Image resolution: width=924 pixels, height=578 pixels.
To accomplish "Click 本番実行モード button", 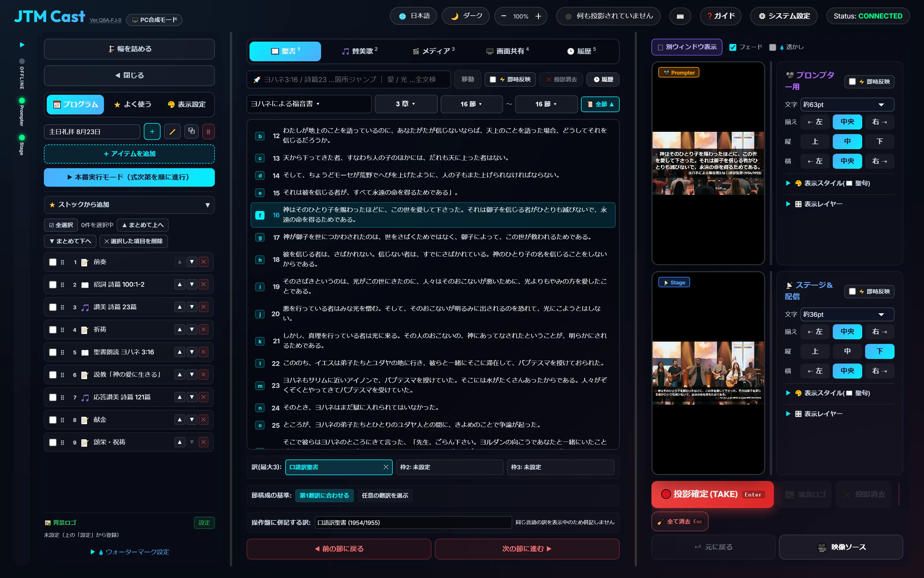I will (129, 177).
